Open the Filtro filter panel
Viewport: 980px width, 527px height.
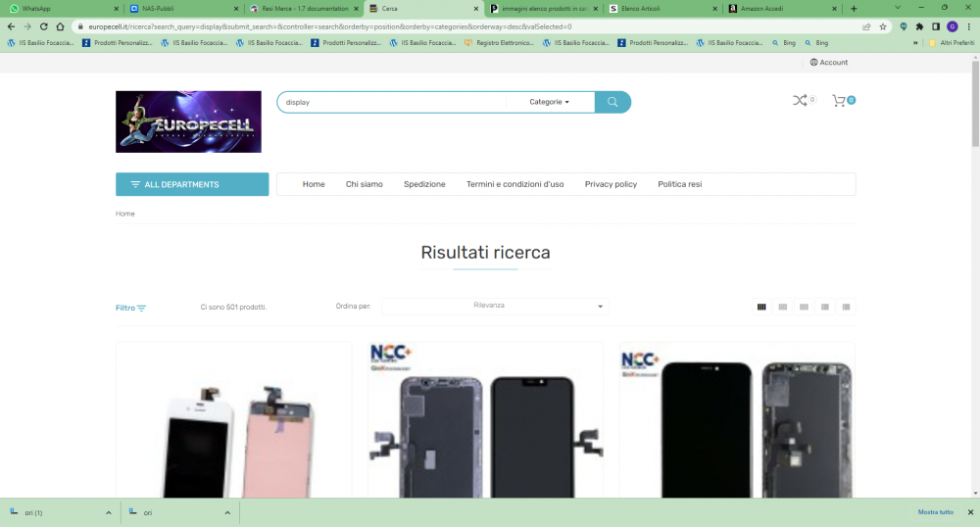(x=130, y=308)
